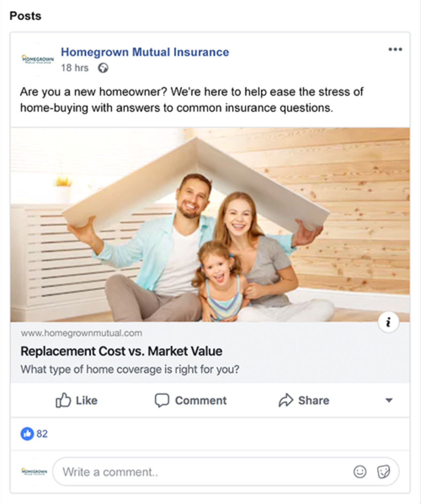Screen dimensions: 421x504
Task: Open the family under roof image
Action: (x=210, y=225)
